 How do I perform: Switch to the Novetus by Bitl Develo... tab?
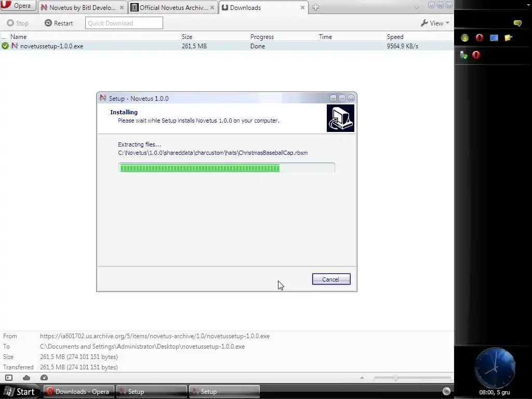[x=82, y=7]
